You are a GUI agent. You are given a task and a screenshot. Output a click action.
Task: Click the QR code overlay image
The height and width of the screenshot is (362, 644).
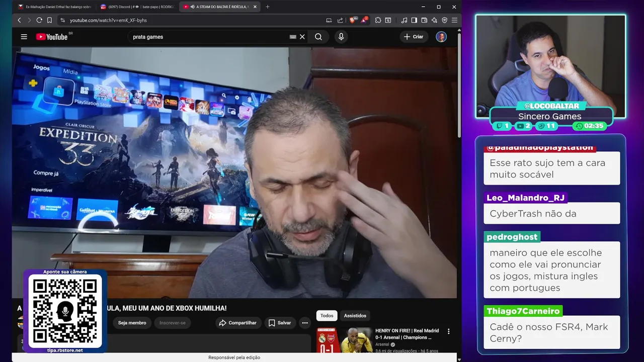tap(65, 311)
